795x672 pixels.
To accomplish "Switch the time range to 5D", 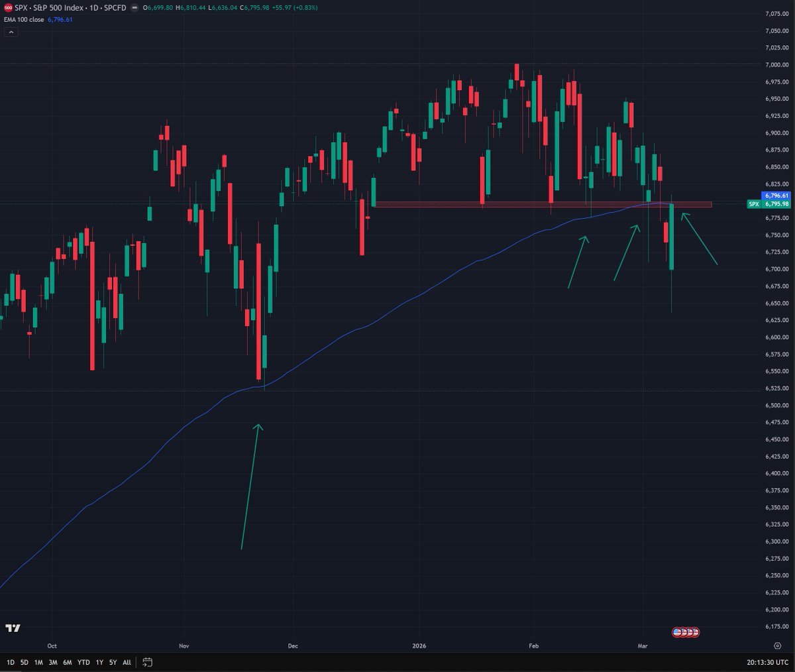I will pos(24,662).
